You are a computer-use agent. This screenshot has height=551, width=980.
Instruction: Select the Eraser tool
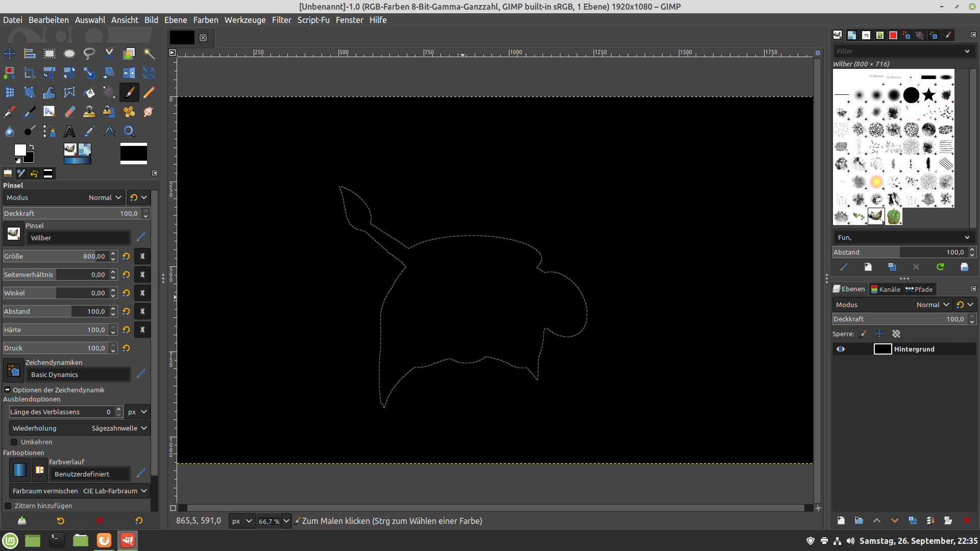69,112
